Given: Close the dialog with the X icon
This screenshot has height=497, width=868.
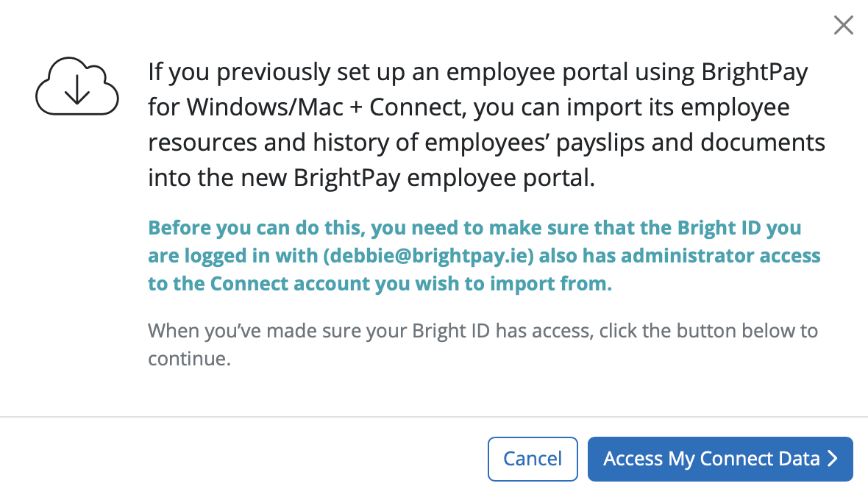Looking at the screenshot, I should [x=843, y=26].
